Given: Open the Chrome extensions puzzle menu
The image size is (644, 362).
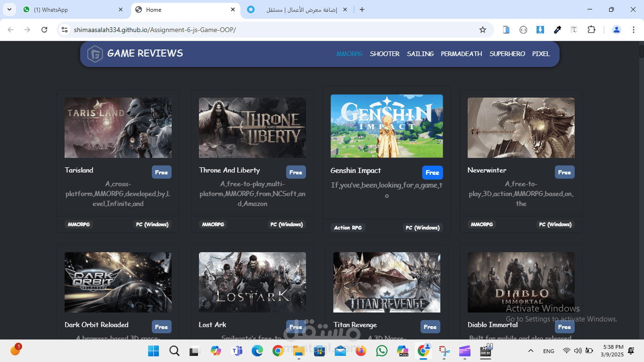Looking at the screenshot, I should point(591,30).
